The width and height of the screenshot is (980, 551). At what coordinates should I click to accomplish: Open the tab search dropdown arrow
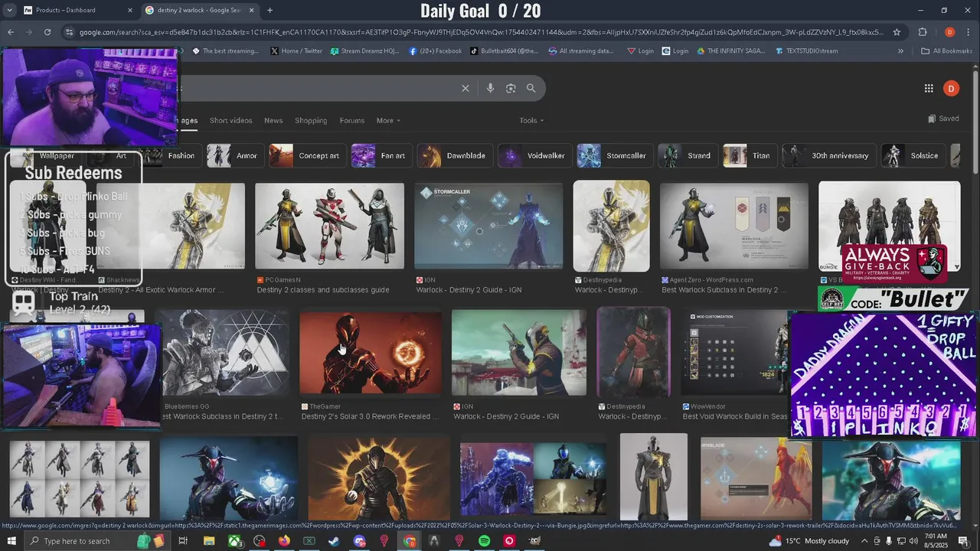click(10, 10)
